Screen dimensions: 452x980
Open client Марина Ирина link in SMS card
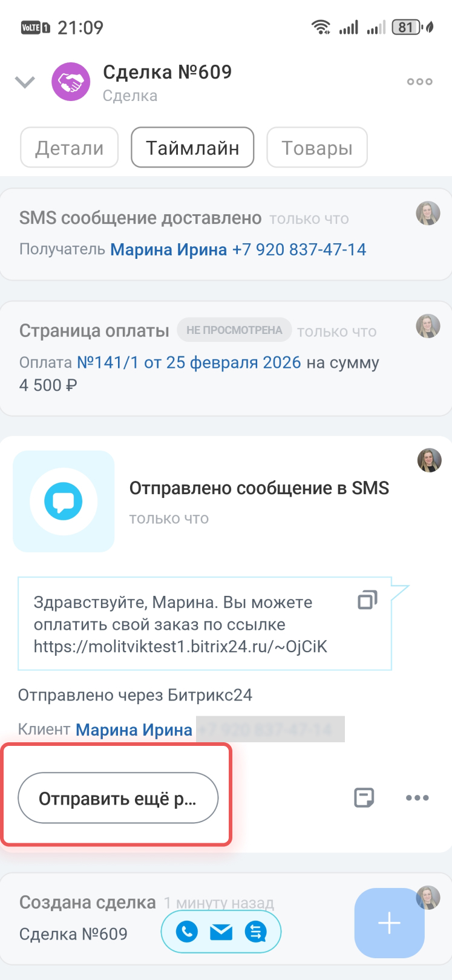134,730
